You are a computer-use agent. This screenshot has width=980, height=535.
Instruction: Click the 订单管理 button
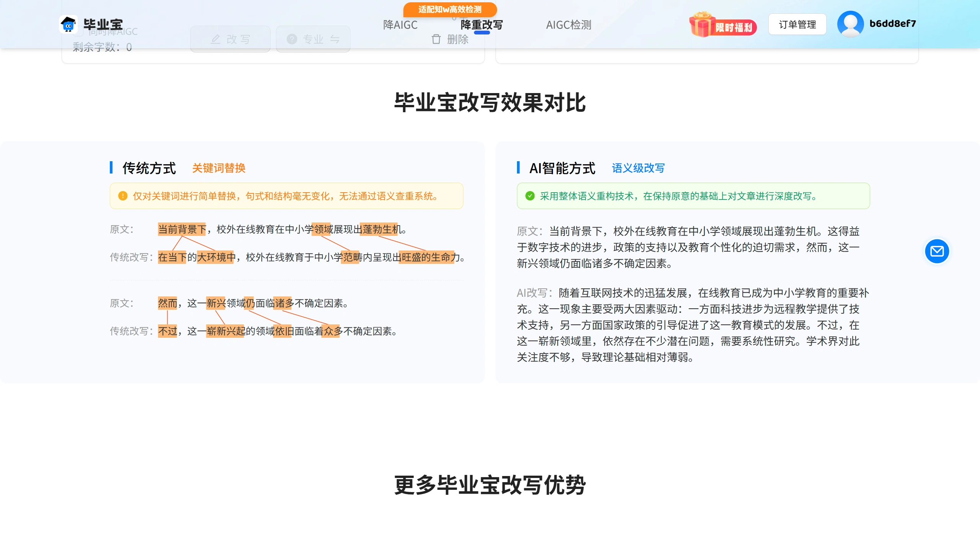click(797, 25)
